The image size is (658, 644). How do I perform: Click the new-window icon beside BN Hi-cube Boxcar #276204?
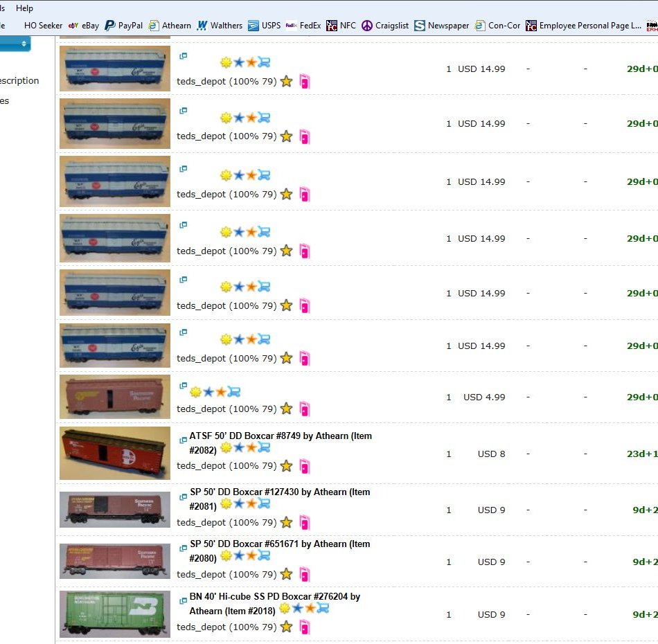[184, 601]
